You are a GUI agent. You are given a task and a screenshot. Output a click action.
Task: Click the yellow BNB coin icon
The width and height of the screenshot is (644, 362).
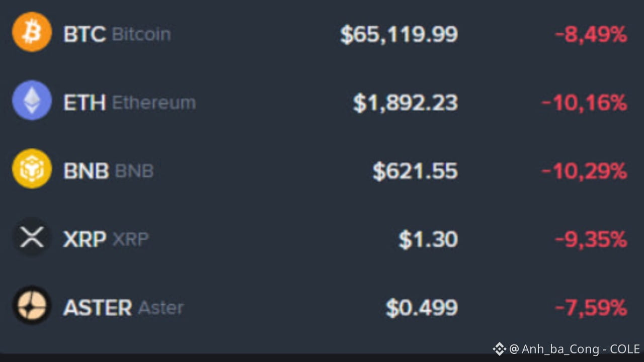click(32, 169)
